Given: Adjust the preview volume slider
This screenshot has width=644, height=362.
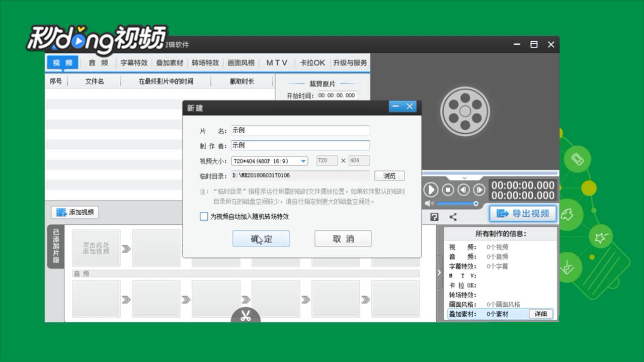Looking at the screenshot, I should click(457, 204).
